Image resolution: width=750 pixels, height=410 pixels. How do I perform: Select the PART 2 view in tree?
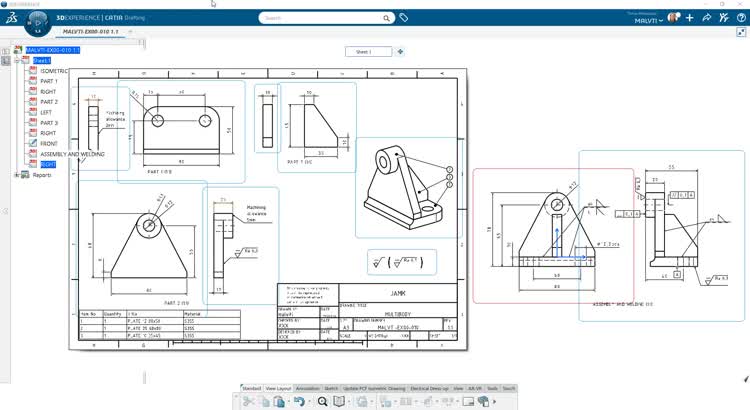pyautogui.click(x=49, y=102)
